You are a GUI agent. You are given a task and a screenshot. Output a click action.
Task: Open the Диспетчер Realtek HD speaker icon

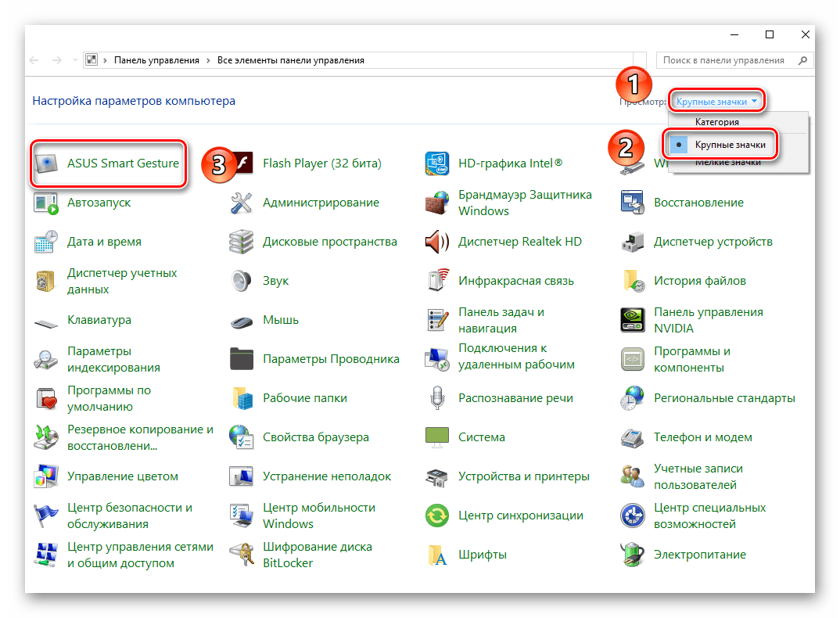(x=436, y=242)
